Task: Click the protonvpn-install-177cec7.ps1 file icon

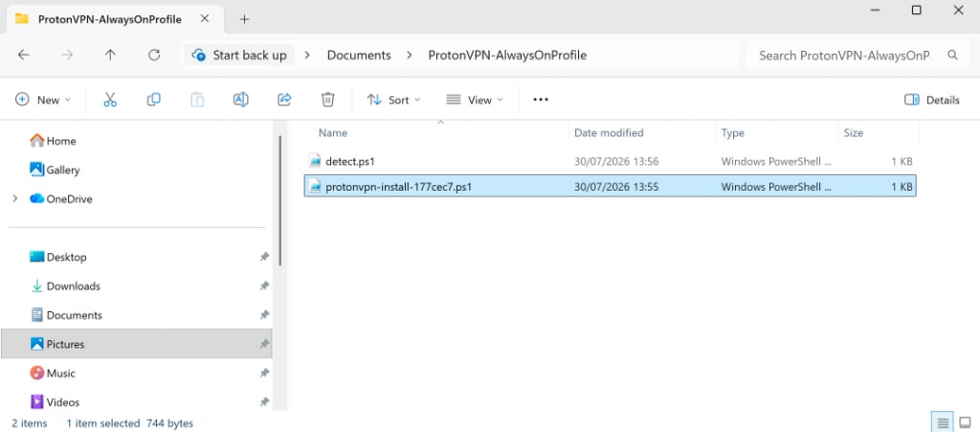Action: (x=315, y=186)
